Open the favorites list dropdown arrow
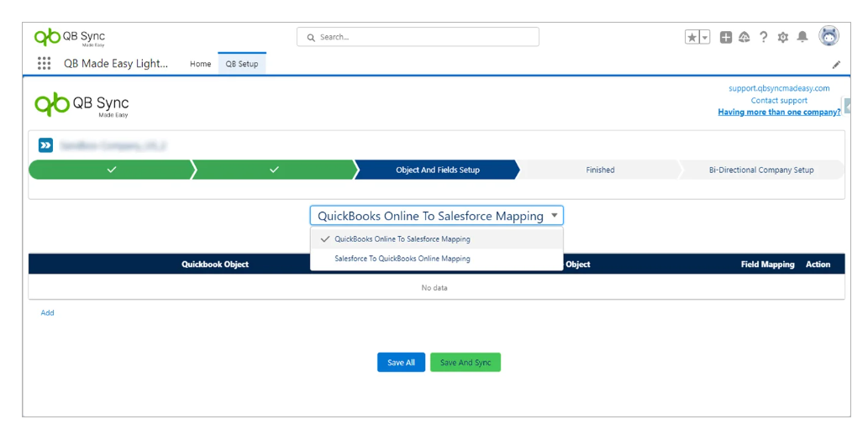The image size is (868, 440). point(705,37)
